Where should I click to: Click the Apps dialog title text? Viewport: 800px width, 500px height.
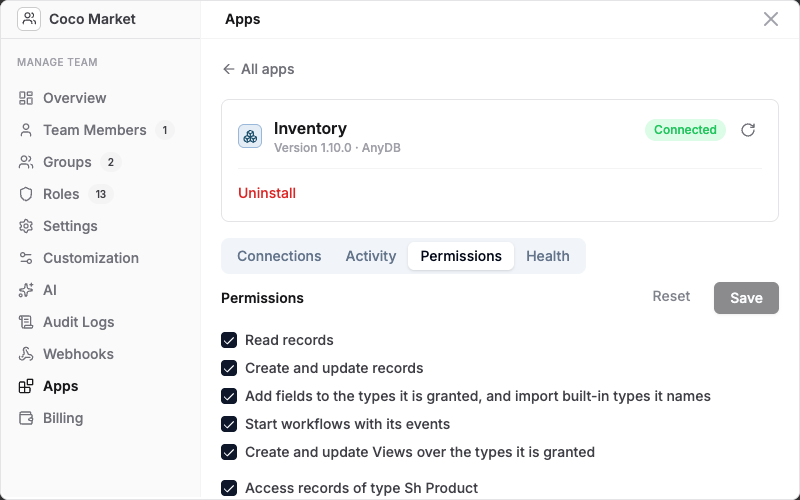pos(243,19)
